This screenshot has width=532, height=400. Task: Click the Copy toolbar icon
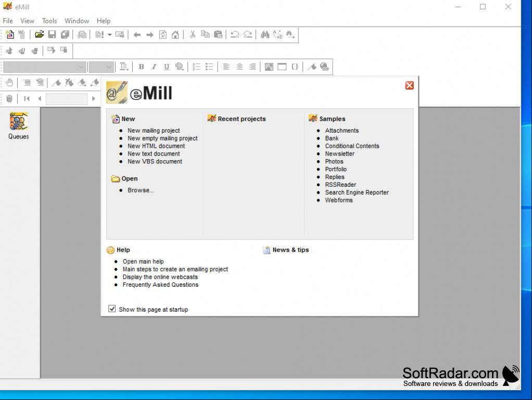click(205, 34)
